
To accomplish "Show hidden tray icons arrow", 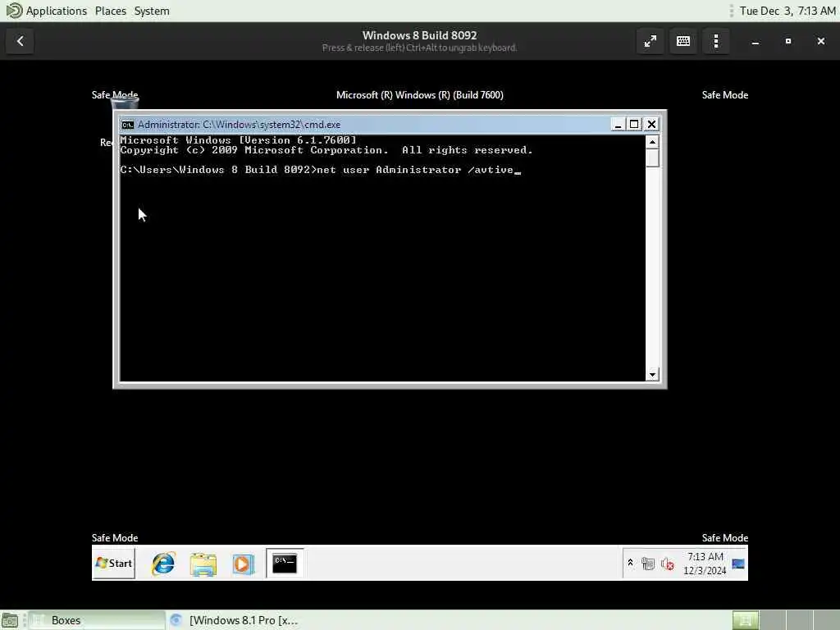I will 631,563.
